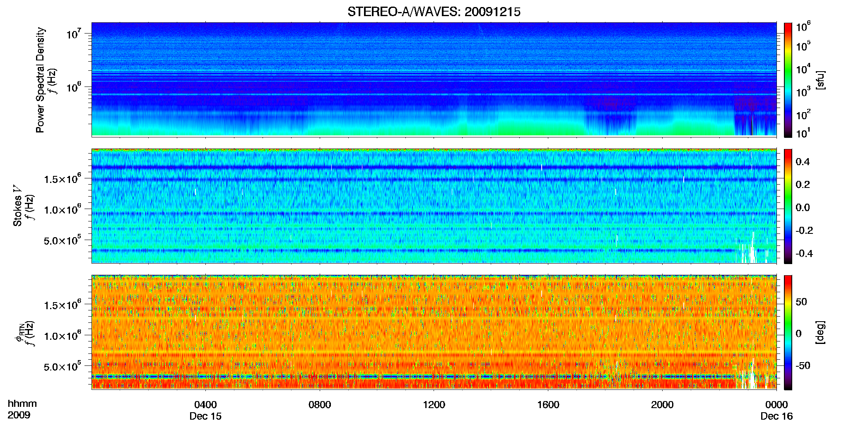The width and height of the screenshot is (868, 447).
Task: Select the 1200 time axis label
Action: coord(434,405)
